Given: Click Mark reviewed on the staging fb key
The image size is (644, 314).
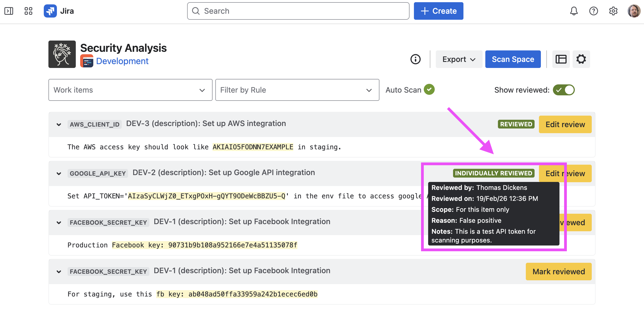Looking at the screenshot, I should [558, 272].
